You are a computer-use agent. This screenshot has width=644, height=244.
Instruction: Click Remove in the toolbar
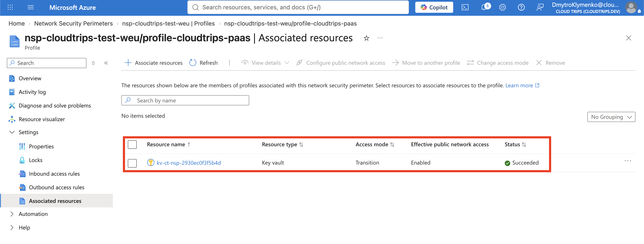551,63
